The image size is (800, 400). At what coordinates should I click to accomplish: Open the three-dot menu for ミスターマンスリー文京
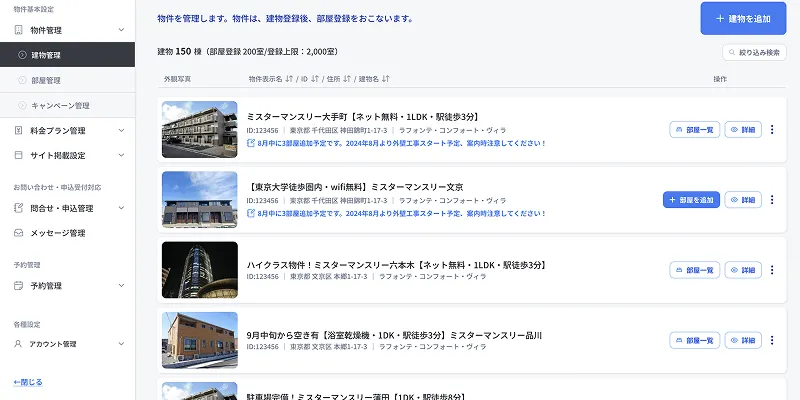coord(771,199)
